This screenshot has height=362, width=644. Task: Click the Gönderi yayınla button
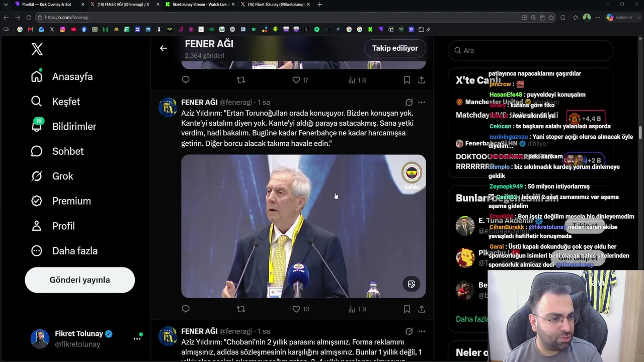pyautogui.click(x=79, y=280)
